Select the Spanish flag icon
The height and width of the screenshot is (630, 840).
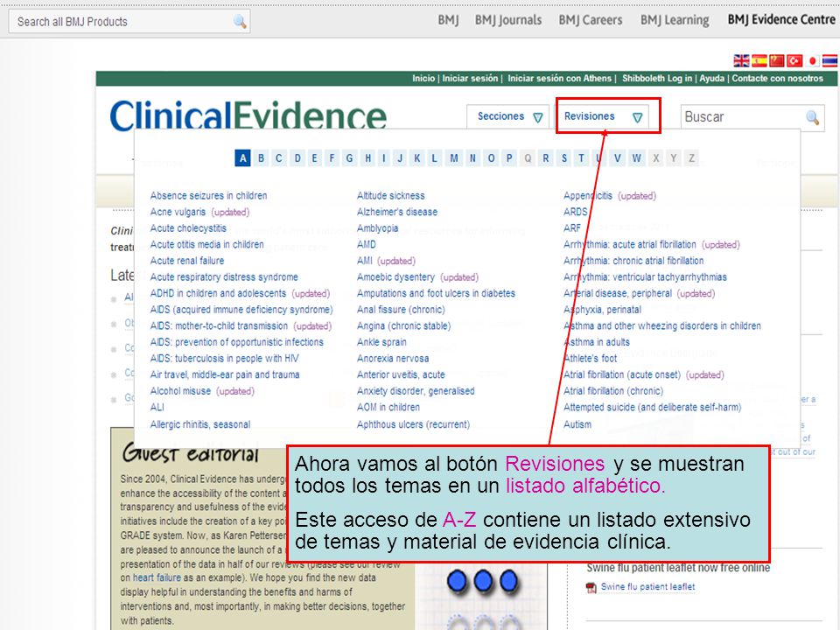tap(759, 60)
